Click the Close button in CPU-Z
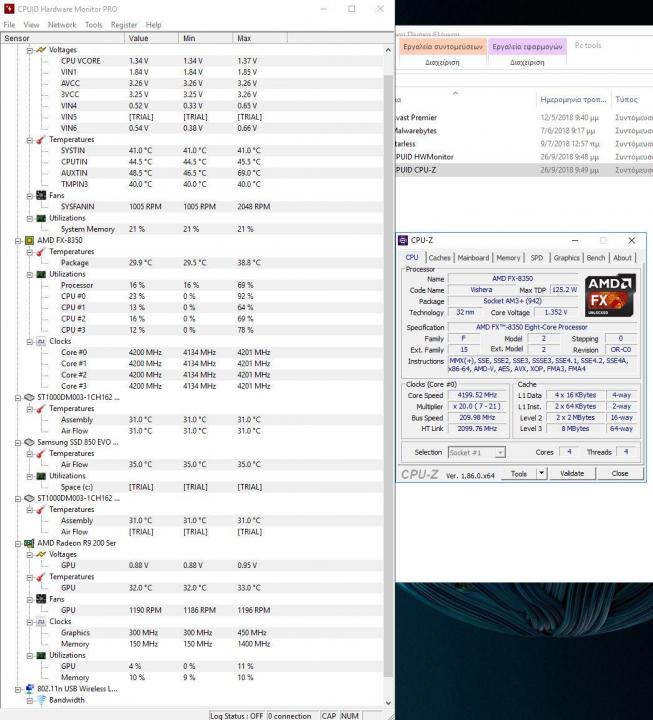This screenshot has width=653, height=720. 620,473
